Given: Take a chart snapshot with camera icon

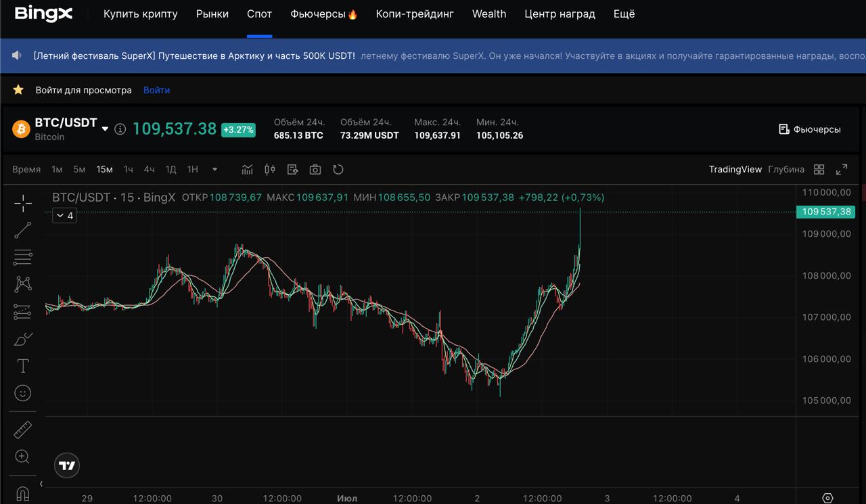Looking at the screenshot, I should point(315,169).
